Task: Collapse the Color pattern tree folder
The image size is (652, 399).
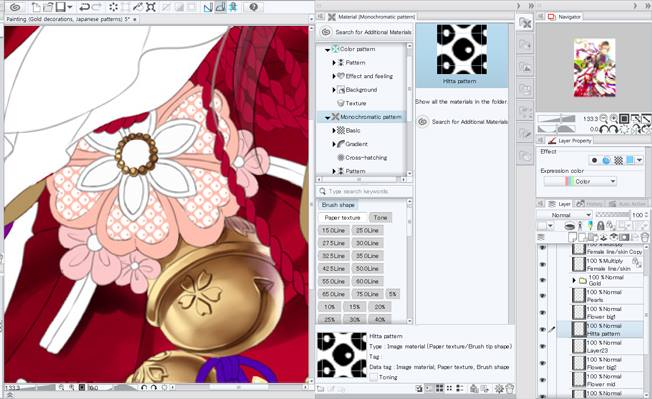Action: [x=327, y=49]
